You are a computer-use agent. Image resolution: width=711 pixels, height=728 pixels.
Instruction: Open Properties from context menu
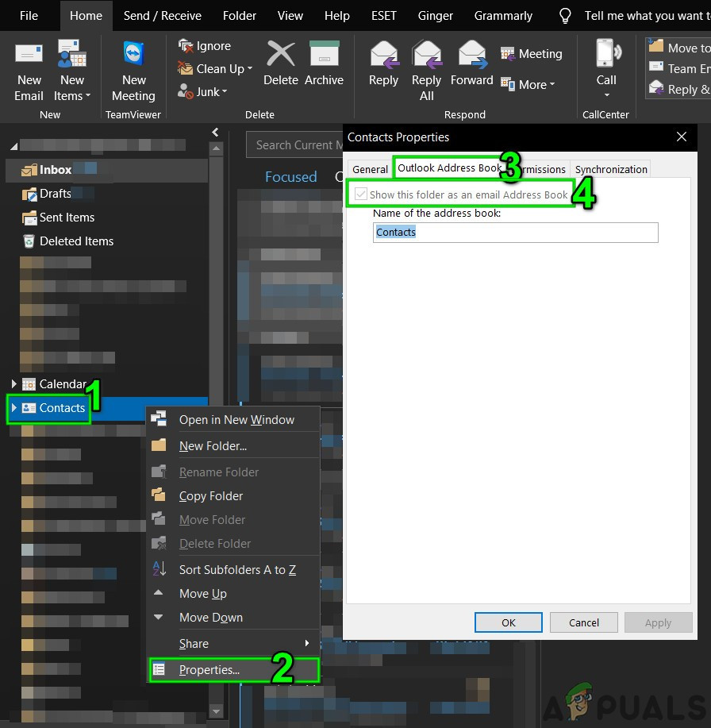coord(233,669)
